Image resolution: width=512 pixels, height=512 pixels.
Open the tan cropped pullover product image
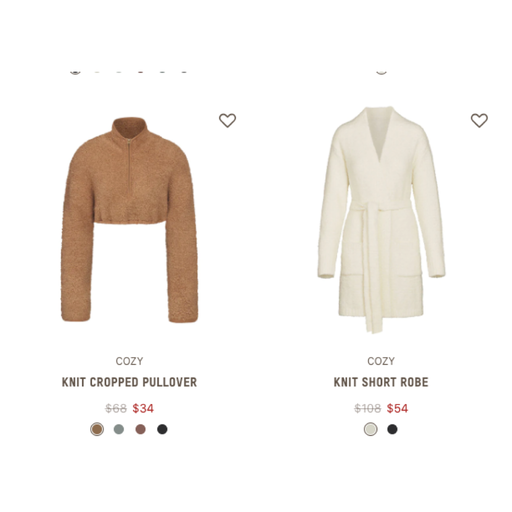(x=129, y=220)
